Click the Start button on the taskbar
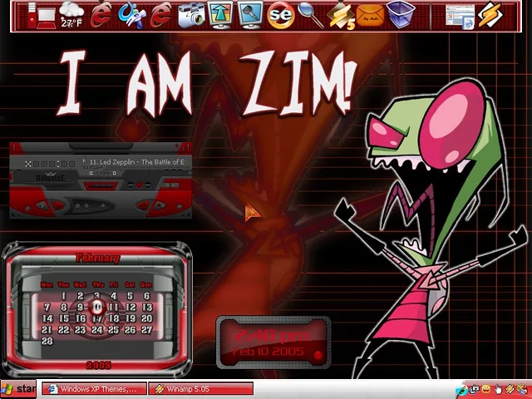The image size is (532, 399). [17, 389]
